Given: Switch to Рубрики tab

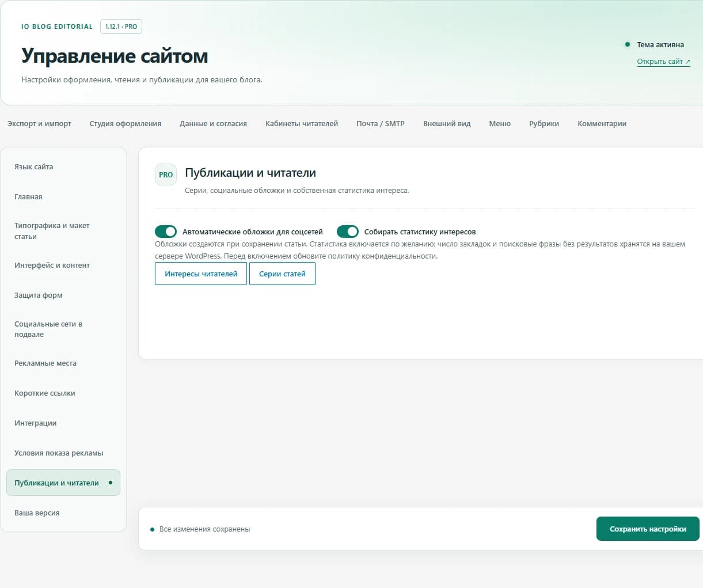Looking at the screenshot, I should [x=544, y=123].
